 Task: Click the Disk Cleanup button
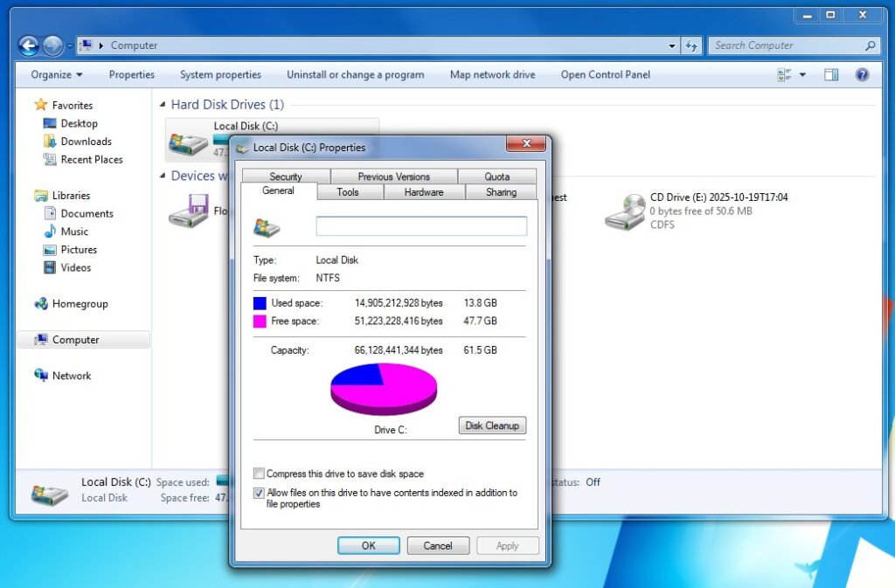[x=492, y=425]
